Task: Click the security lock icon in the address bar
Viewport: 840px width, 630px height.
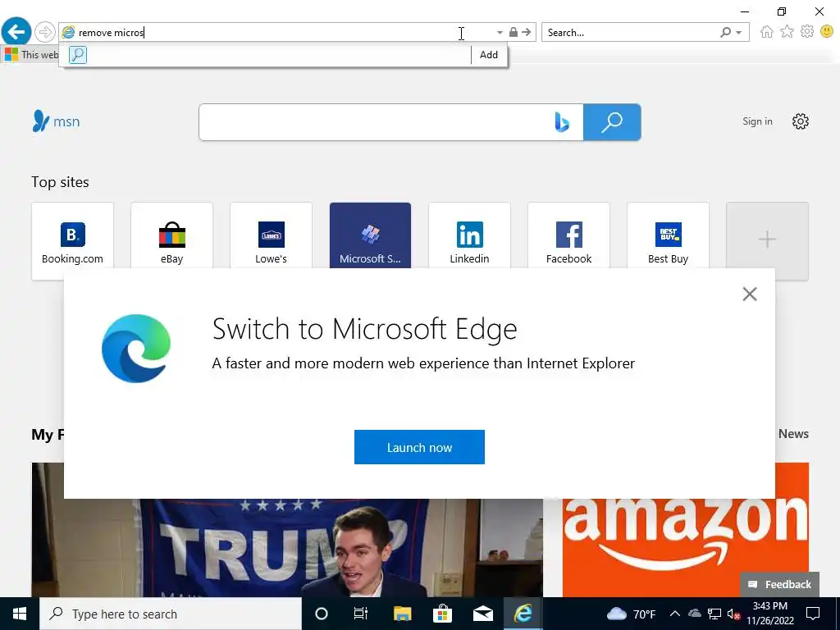Action: [x=514, y=32]
